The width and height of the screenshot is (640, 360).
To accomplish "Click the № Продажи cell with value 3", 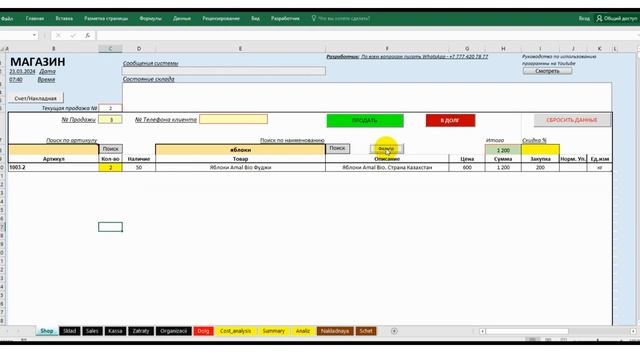I will (110, 120).
